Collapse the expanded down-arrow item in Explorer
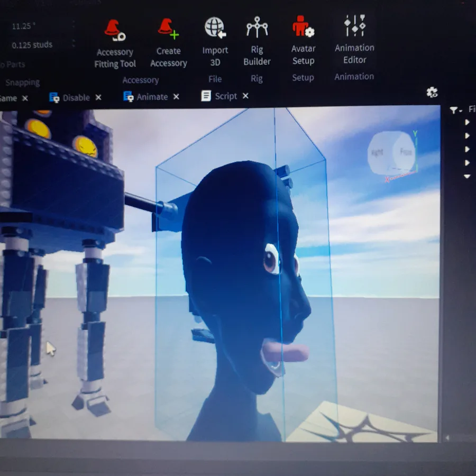The image size is (476, 476). [x=467, y=176]
